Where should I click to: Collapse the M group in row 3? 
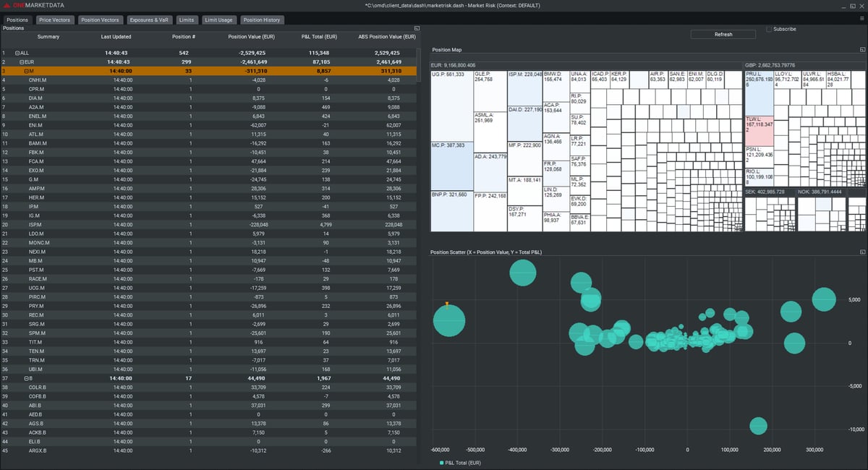26,71
